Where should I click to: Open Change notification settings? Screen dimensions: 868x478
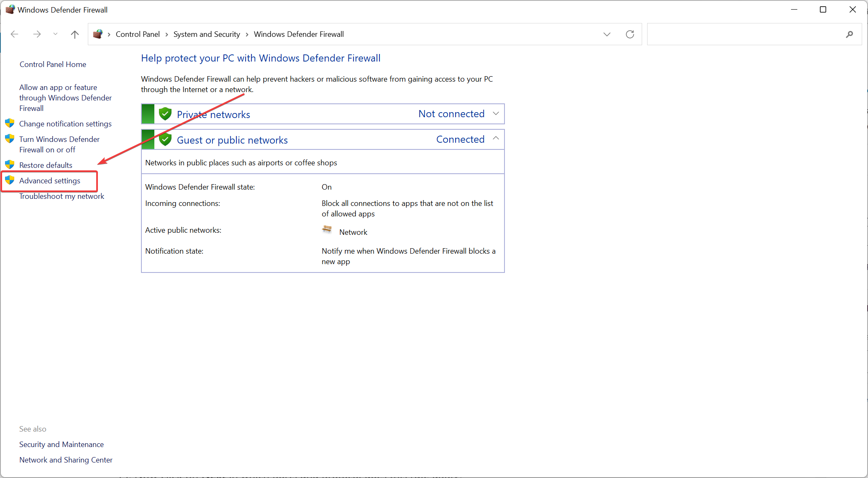click(x=65, y=124)
